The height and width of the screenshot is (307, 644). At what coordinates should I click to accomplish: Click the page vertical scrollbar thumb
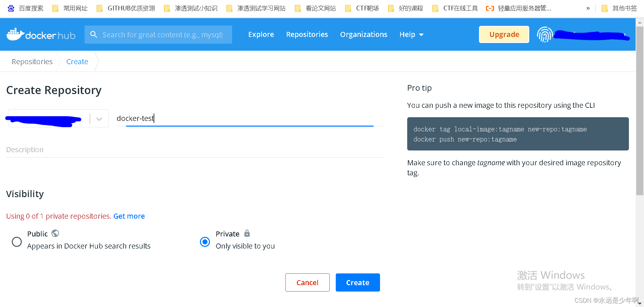click(x=640, y=111)
